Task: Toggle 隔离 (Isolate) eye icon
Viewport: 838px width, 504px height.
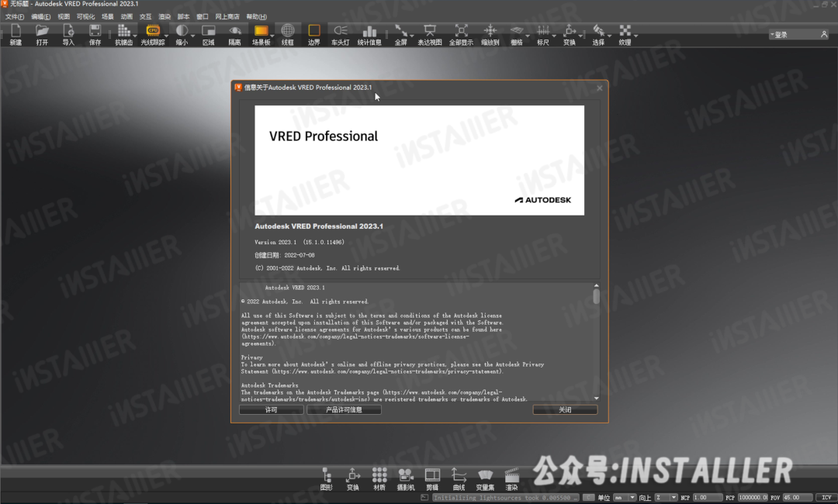Action: click(x=234, y=35)
